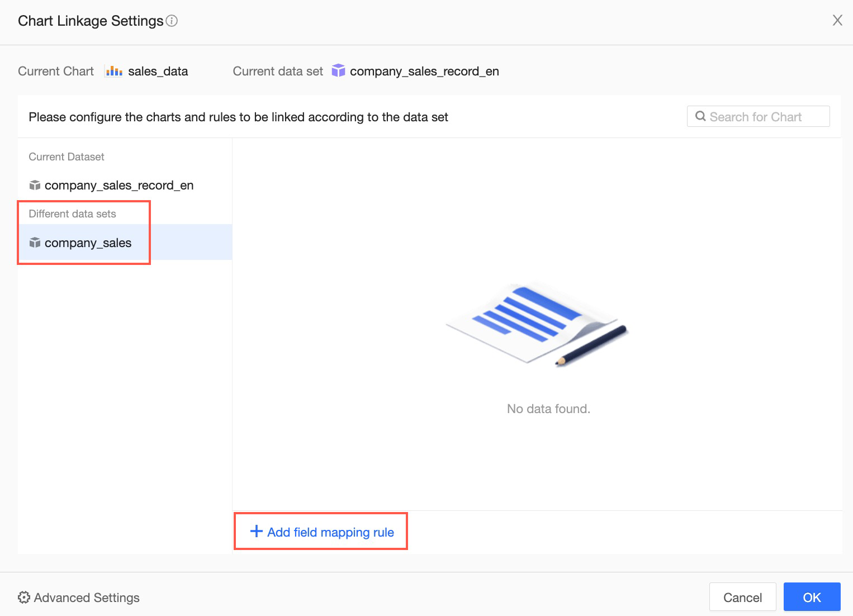The width and height of the screenshot is (853, 616).
Task: Click the Advanced Settings gear icon
Action: (x=24, y=598)
